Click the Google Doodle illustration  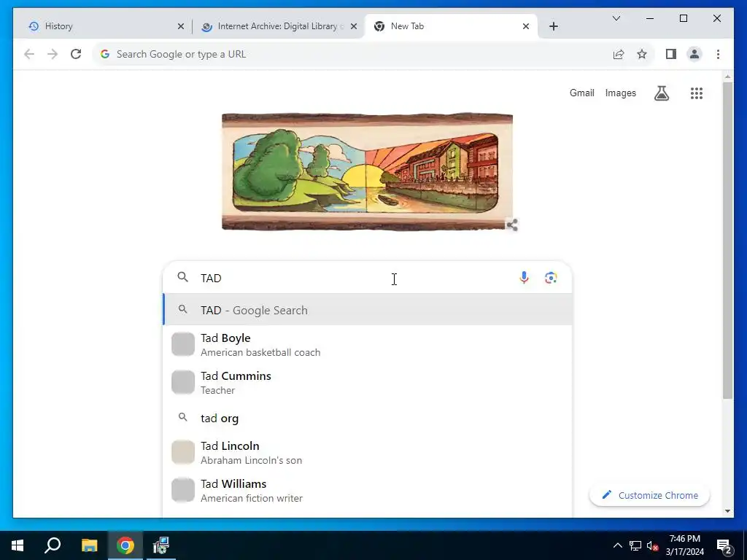tap(368, 171)
